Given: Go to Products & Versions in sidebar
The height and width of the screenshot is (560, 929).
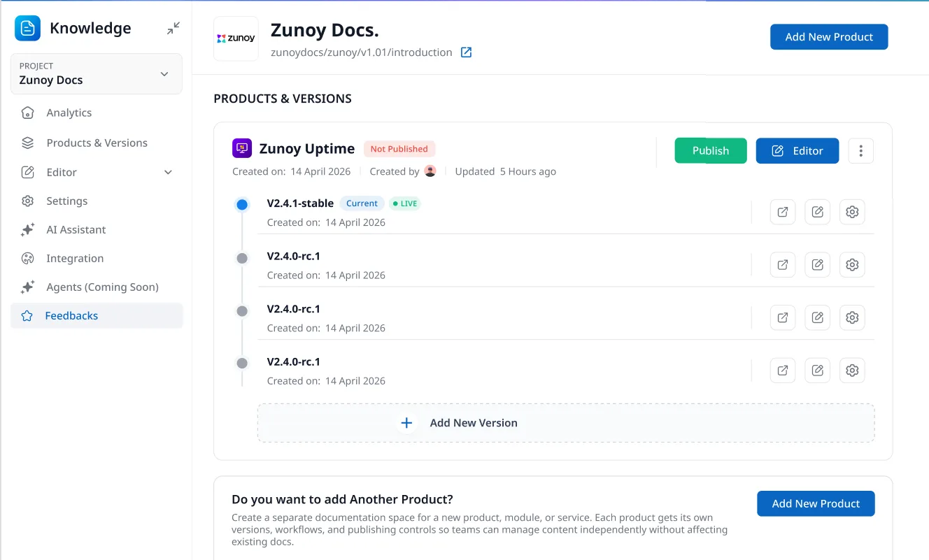Looking at the screenshot, I should 97,143.
